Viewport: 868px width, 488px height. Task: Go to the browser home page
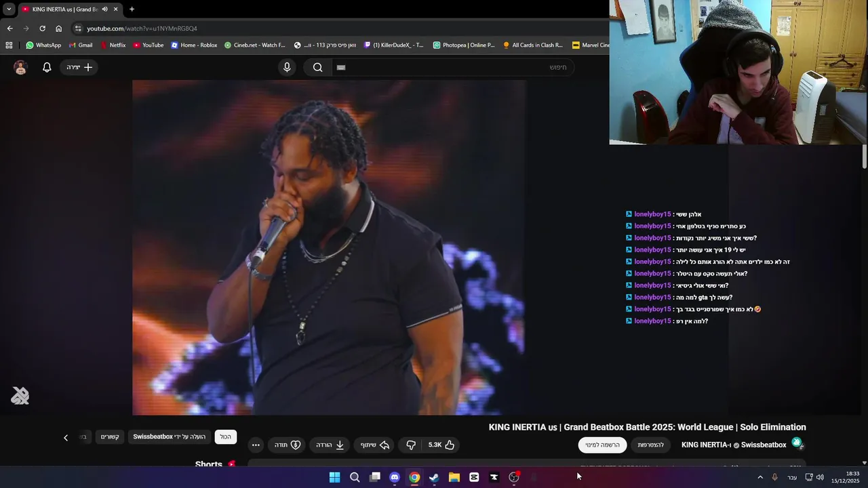(58, 28)
